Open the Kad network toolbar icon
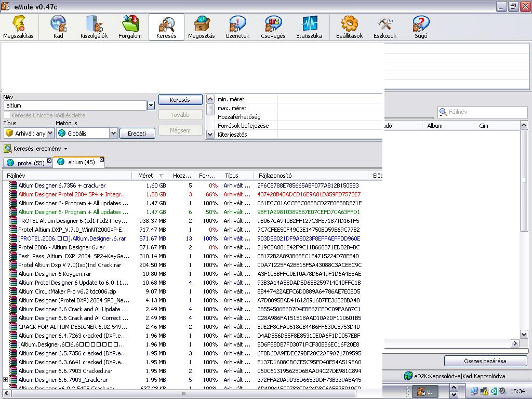 pos(58,27)
